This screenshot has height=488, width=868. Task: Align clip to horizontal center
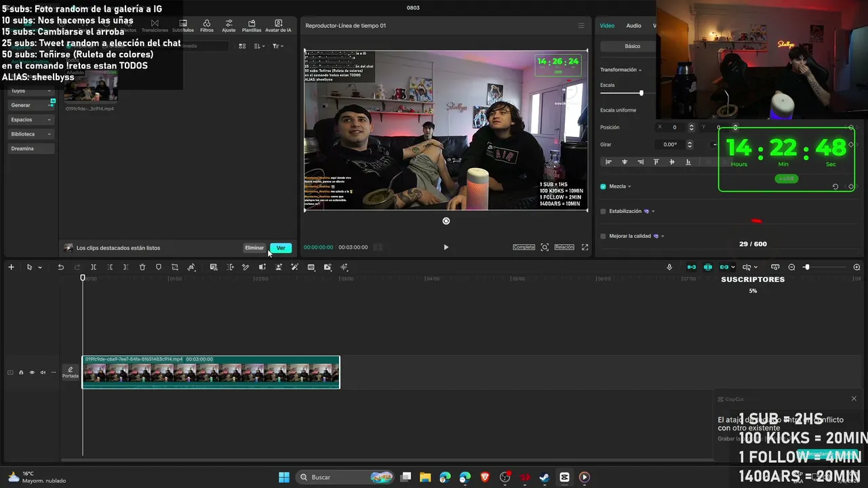[x=625, y=162]
